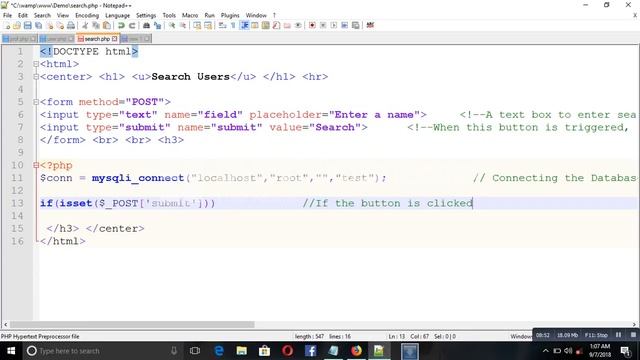Screen dimensions: 640x360
Task: Collapse the php fold marker on line 10
Action: pos(36,165)
